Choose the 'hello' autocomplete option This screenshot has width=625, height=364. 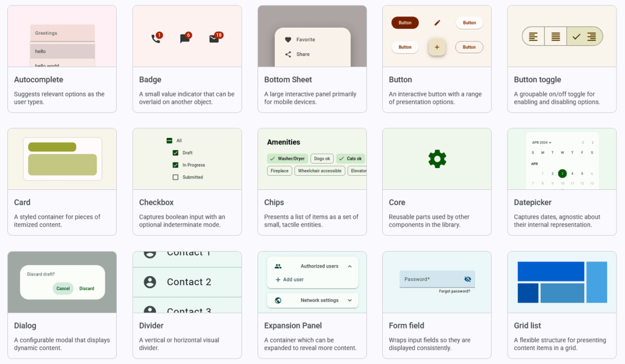tap(62, 51)
